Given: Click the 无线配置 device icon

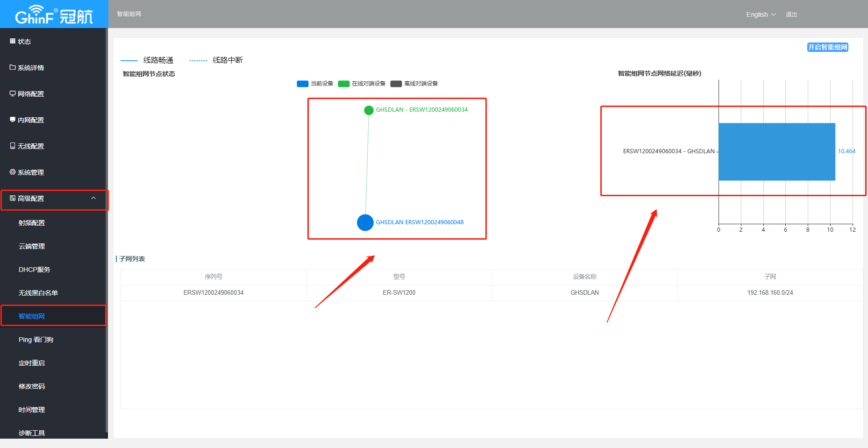Looking at the screenshot, I should tap(13, 146).
